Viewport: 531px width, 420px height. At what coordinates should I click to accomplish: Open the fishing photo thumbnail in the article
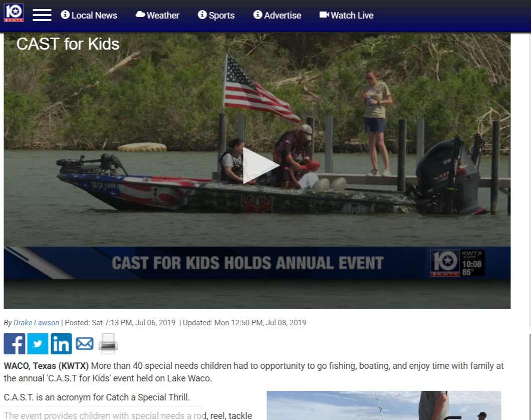[384, 405]
